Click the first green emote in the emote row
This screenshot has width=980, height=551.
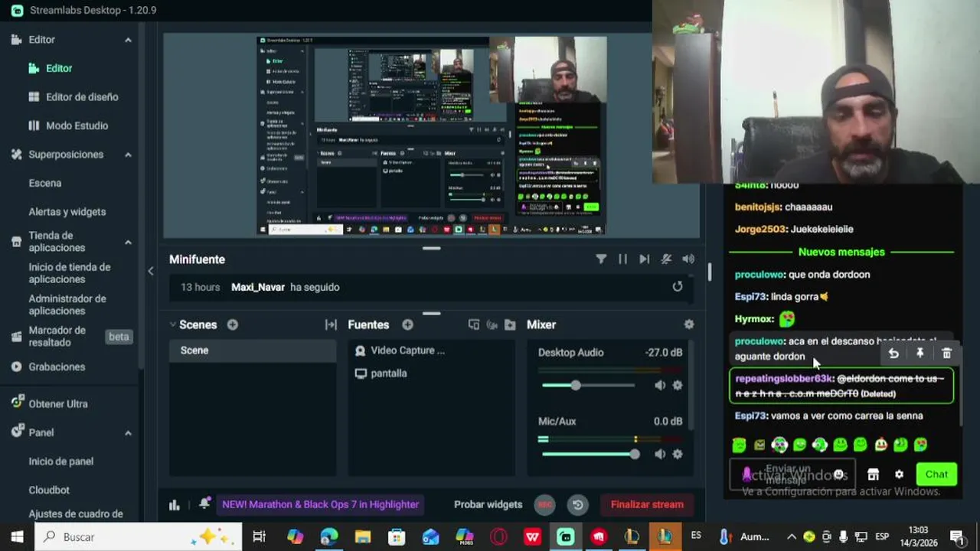(x=739, y=445)
